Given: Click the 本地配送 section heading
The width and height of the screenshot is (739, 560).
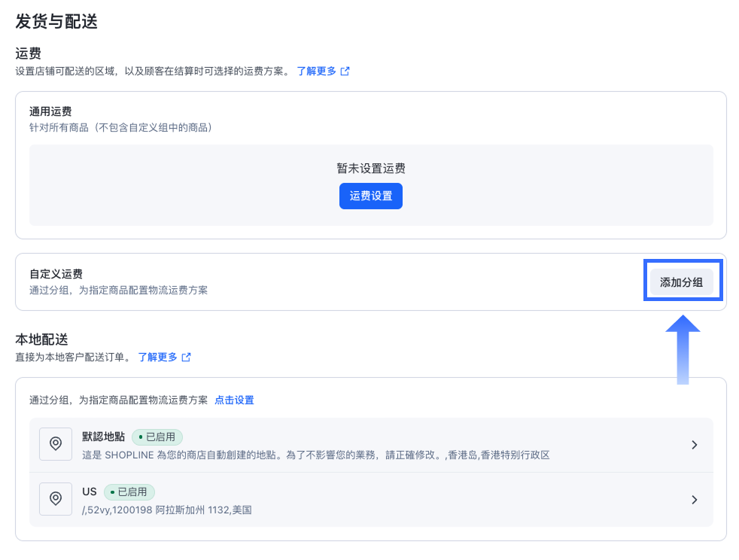Looking at the screenshot, I should point(41,339).
